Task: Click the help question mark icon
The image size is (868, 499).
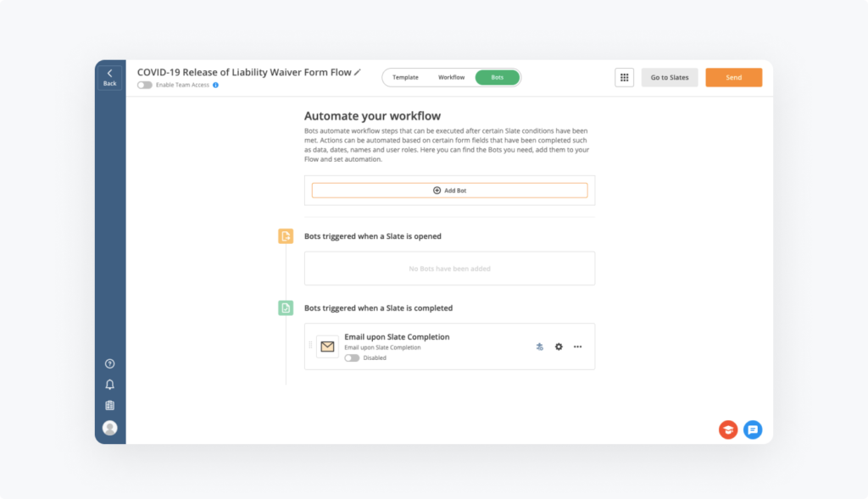Action: 109,364
